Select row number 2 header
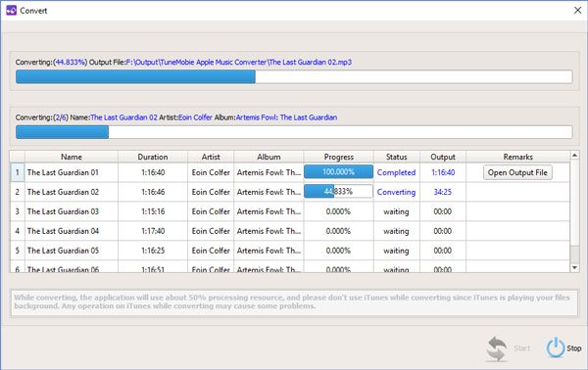This screenshot has width=588, height=370. coord(18,192)
